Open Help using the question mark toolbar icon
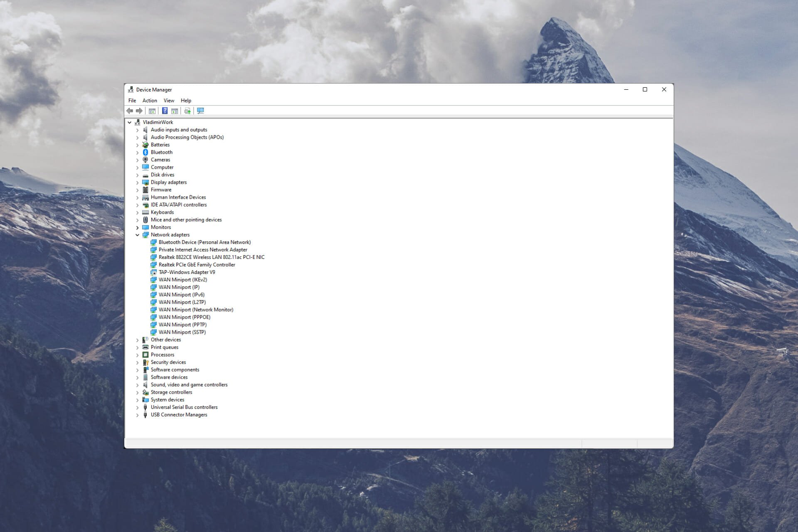Viewport: 798px width, 532px height. pos(165,111)
